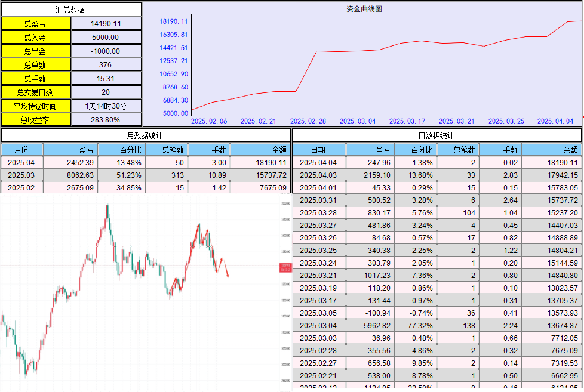This screenshot has width=584, height=392.
Task: Select the 总入金 label cell
Action: click(x=36, y=37)
